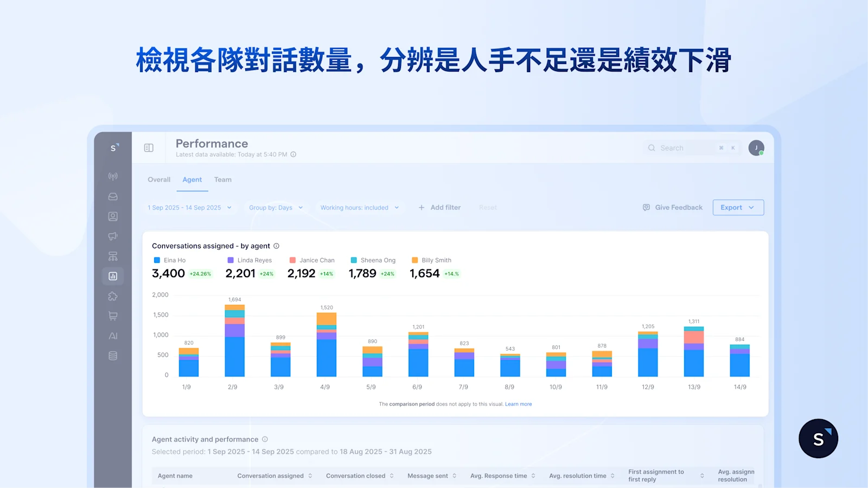Switch to the Team tab
The height and width of the screenshot is (488, 868).
222,179
